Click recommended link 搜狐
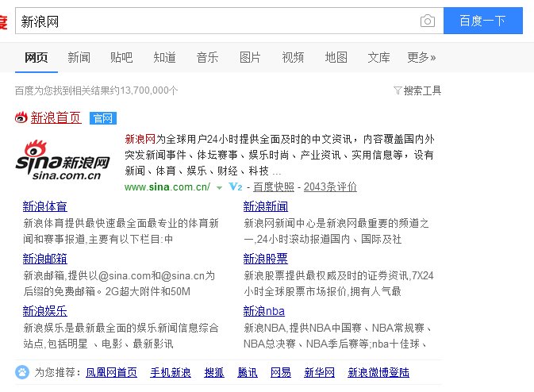 coord(214,372)
